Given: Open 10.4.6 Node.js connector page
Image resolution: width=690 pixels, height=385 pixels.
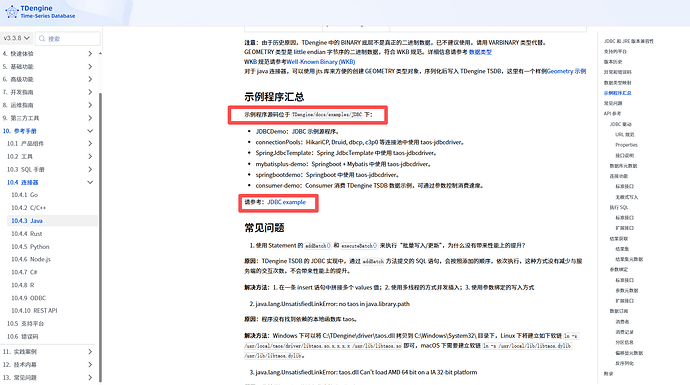Looking at the screenshot, I should point(31,259).
